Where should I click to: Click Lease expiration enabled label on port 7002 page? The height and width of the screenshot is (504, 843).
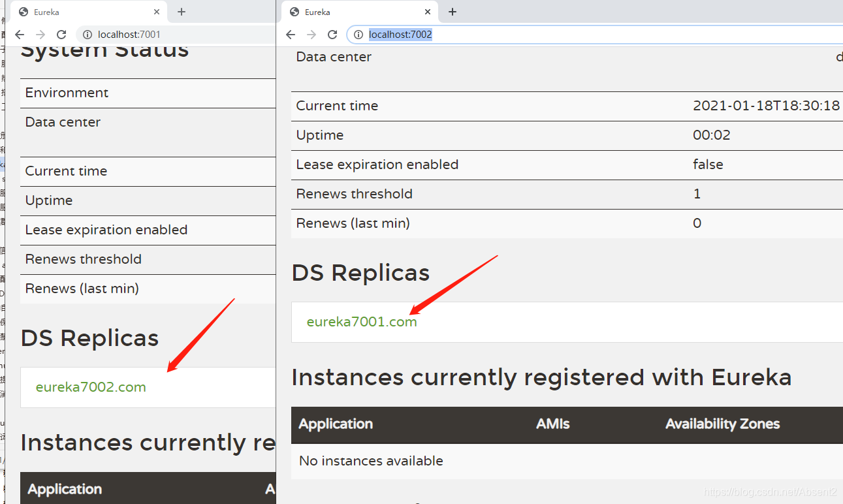coord(377,165)
